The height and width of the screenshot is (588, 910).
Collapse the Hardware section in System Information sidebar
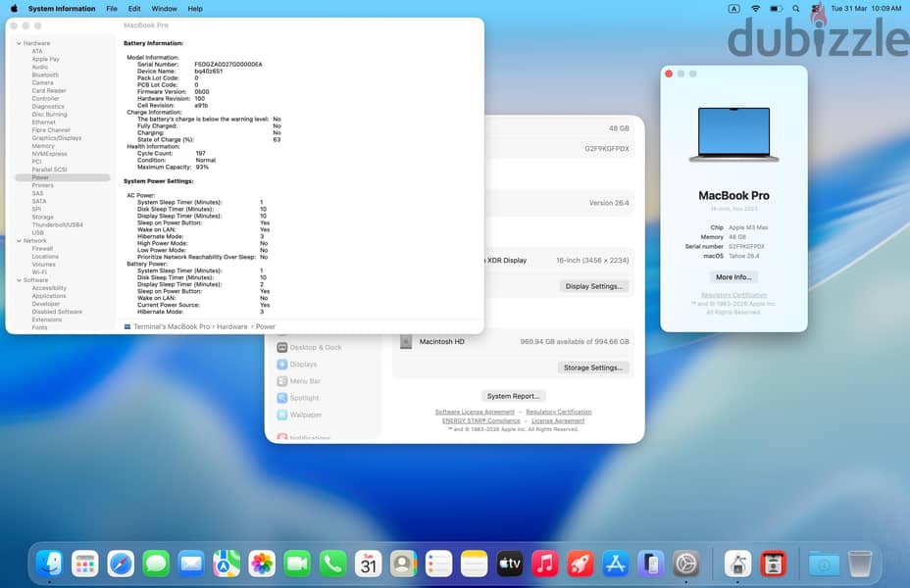(x=19, y=43)
